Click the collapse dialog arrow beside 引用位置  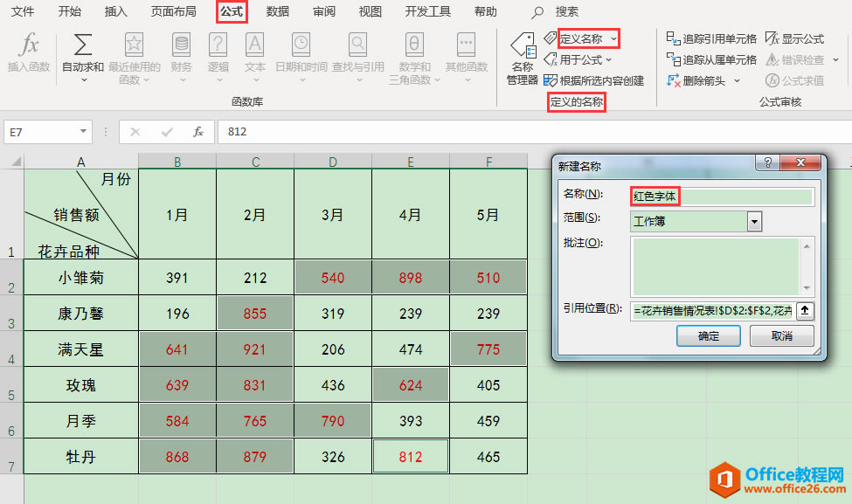tap(805, 311)
